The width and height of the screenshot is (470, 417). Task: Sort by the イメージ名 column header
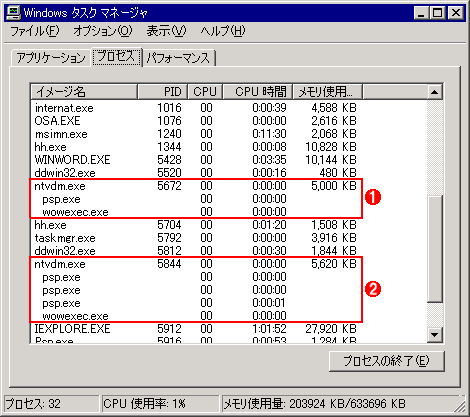(84, 92)
